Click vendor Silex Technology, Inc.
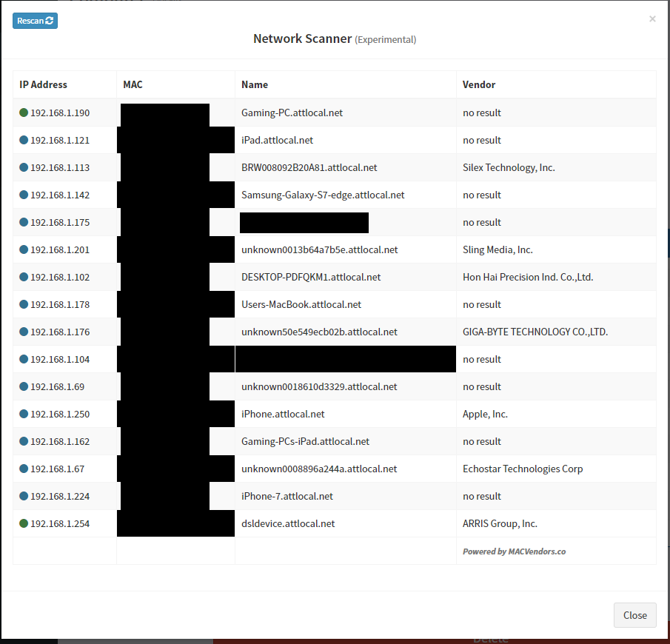The image size is (670, 644). click(x=509, y=167)
